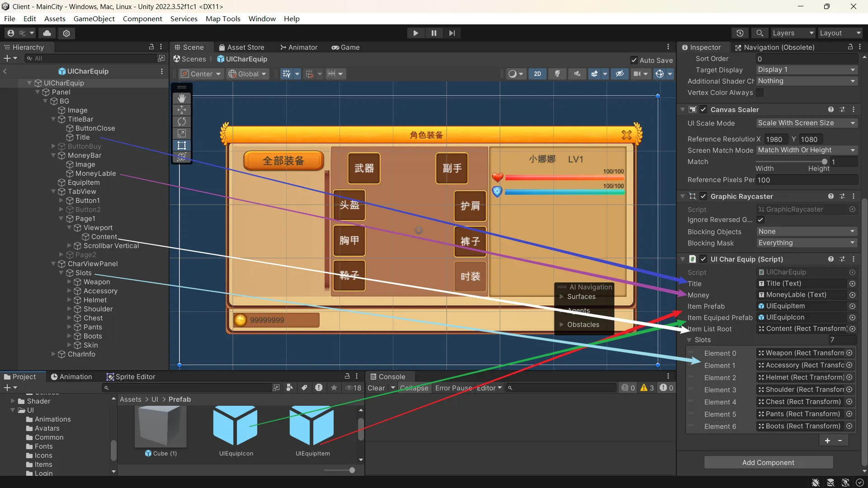Select the Rect tool in Scene toolbar
The image size is (868, 488).
pos(182,145)
